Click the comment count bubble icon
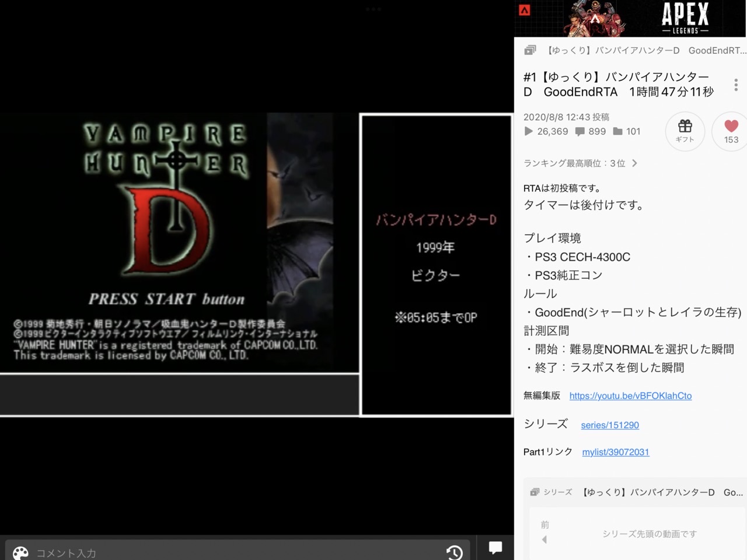Viewport: 747px width, 560px height. pos(580,132)
